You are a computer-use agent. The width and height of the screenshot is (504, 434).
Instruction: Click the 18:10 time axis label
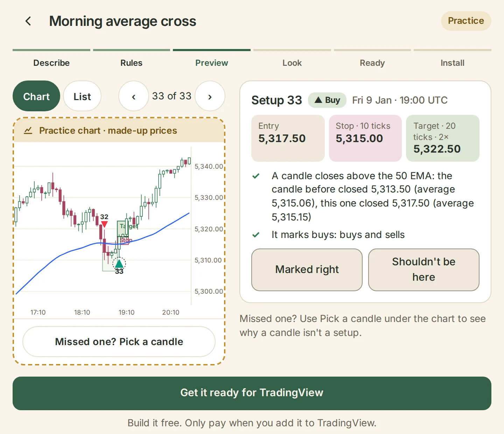tap(82, 312)
